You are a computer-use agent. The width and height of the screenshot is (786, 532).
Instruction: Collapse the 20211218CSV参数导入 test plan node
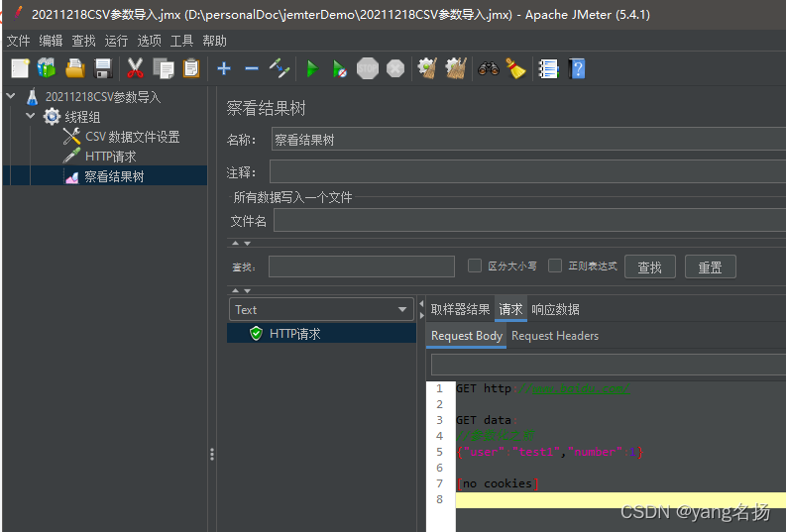pyautogui.click(x=11, y=96)
